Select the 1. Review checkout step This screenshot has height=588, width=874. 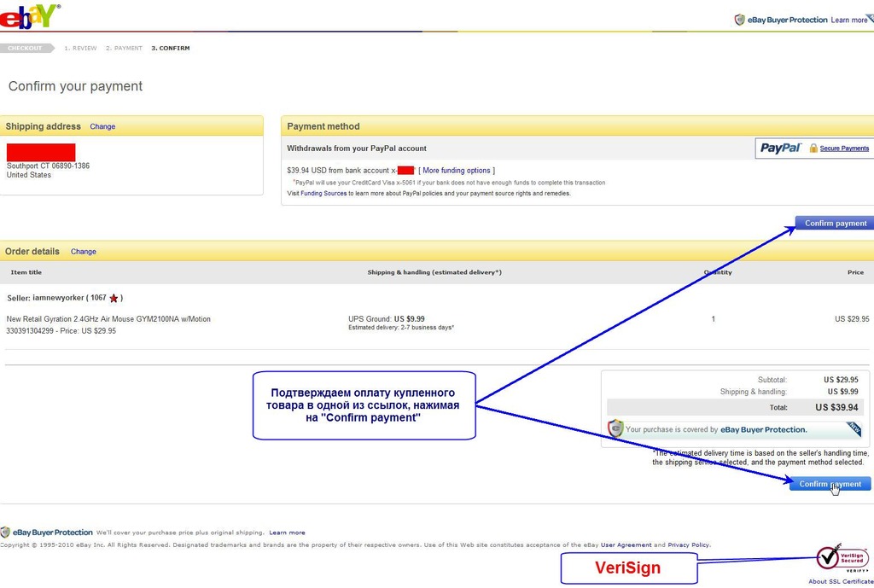point(80,49)
